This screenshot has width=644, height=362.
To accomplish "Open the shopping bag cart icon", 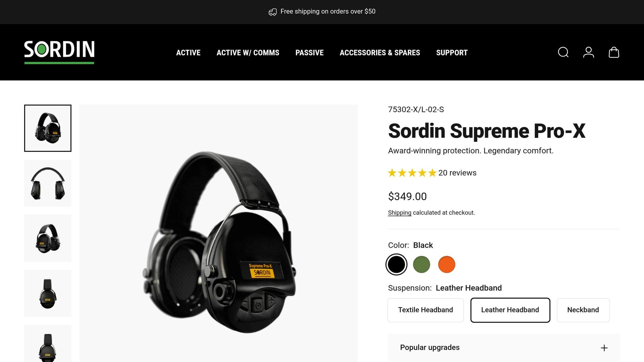I will (x=614, y=52).
